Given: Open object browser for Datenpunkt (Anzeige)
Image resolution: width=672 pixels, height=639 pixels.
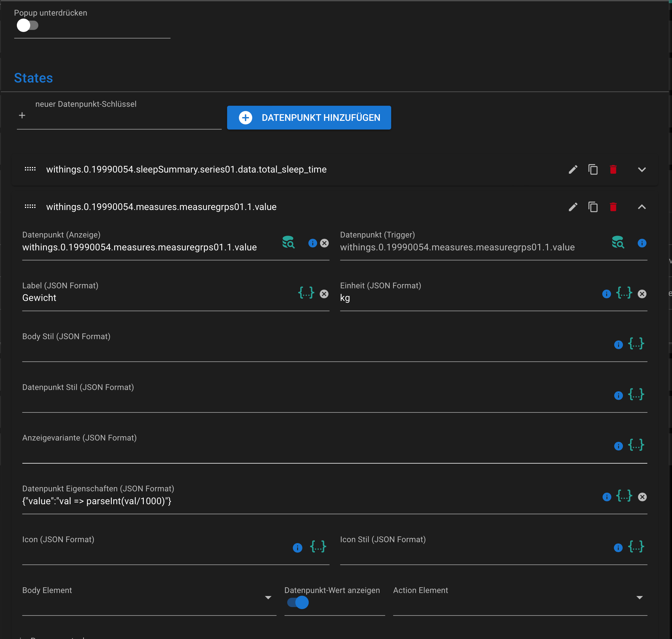Looking at the screenshot, I should [x=288, y=243].
